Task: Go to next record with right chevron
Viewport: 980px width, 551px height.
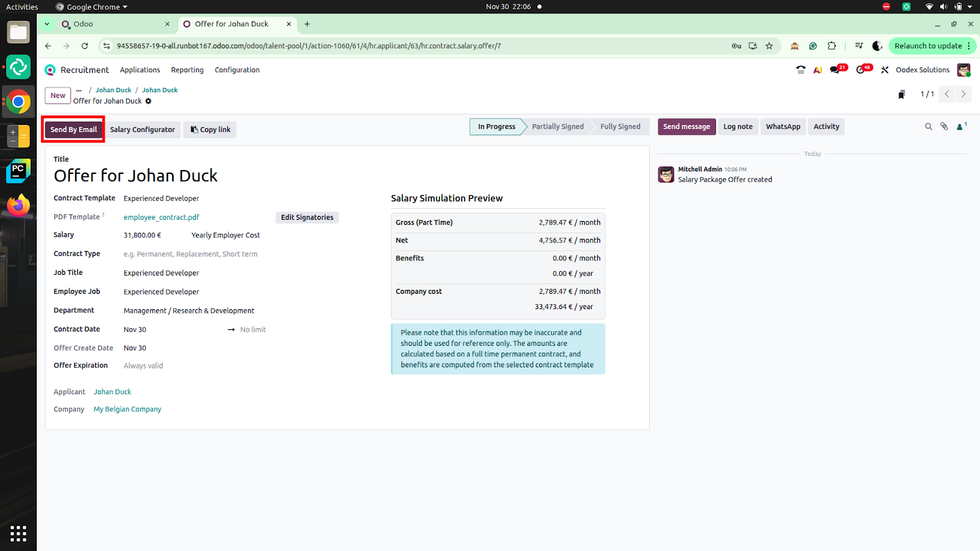Action: 963,94
